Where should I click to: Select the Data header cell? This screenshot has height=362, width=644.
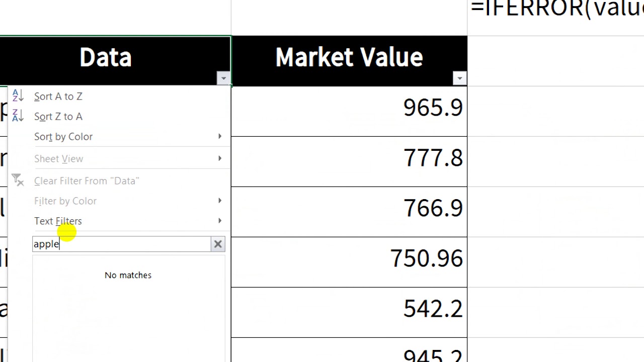point(115,60)
